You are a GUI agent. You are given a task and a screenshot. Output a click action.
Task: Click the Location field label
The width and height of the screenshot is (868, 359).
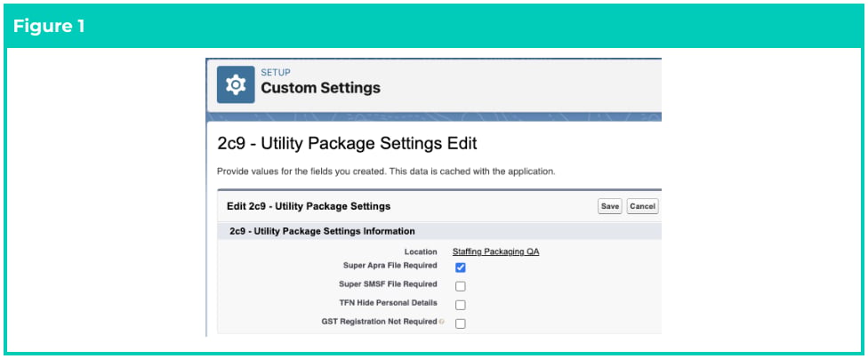coord(420,251)
